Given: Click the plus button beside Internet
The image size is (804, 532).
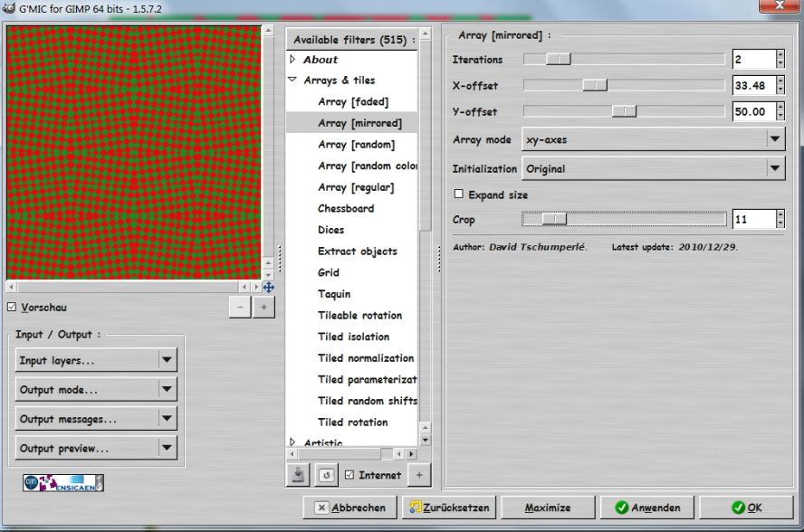Looking at the screenshot, I should [419, 475].
